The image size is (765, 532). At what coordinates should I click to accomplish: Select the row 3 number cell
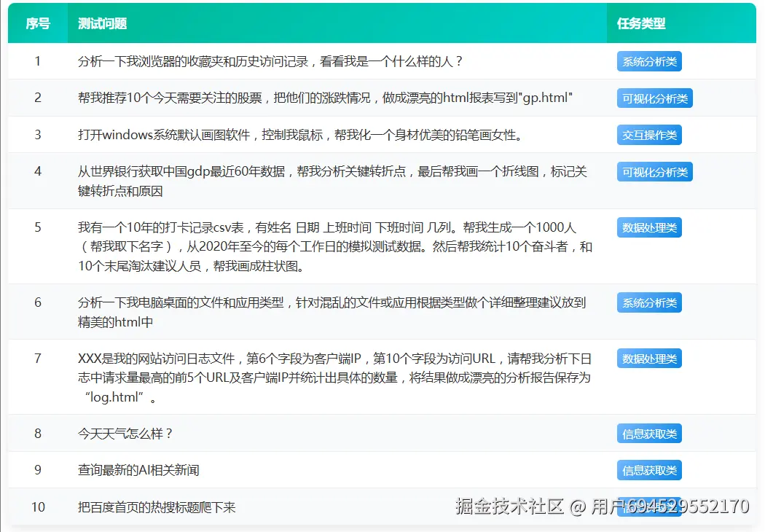coord(38,135)
